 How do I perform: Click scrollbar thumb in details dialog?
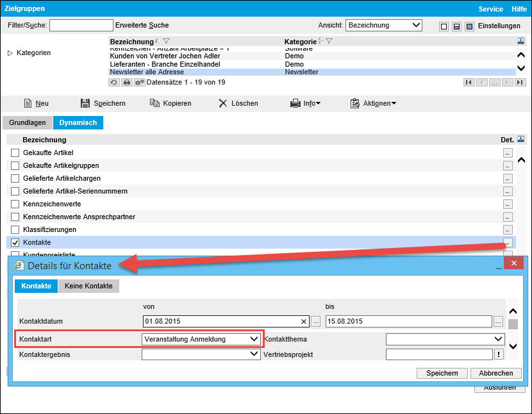[x=513, y=324]
